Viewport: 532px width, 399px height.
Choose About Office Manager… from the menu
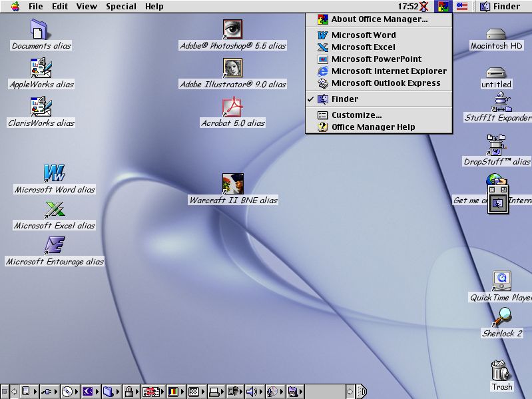(x=379, y=19)
